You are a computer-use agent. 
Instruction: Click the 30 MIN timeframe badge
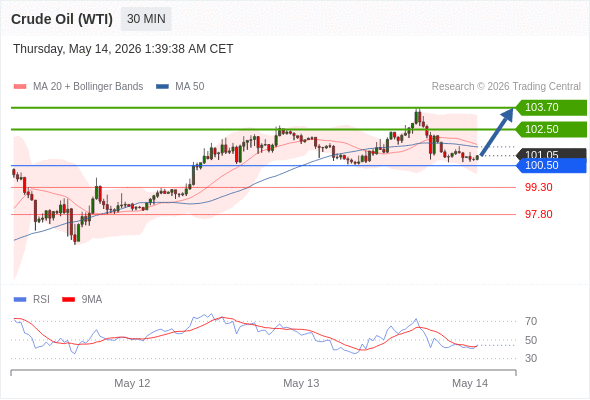click(146, 19)
